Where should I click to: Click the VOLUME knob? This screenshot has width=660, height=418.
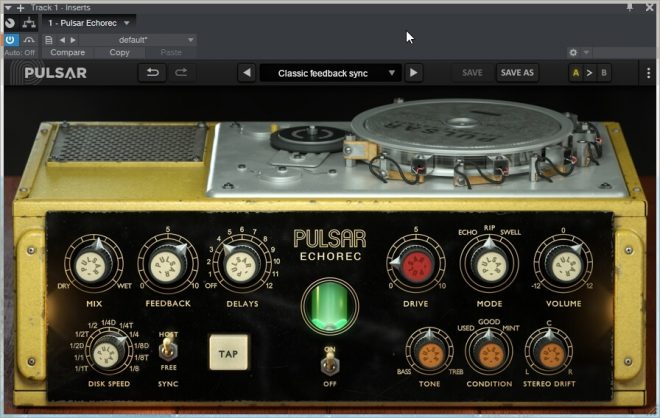[563, 265]
